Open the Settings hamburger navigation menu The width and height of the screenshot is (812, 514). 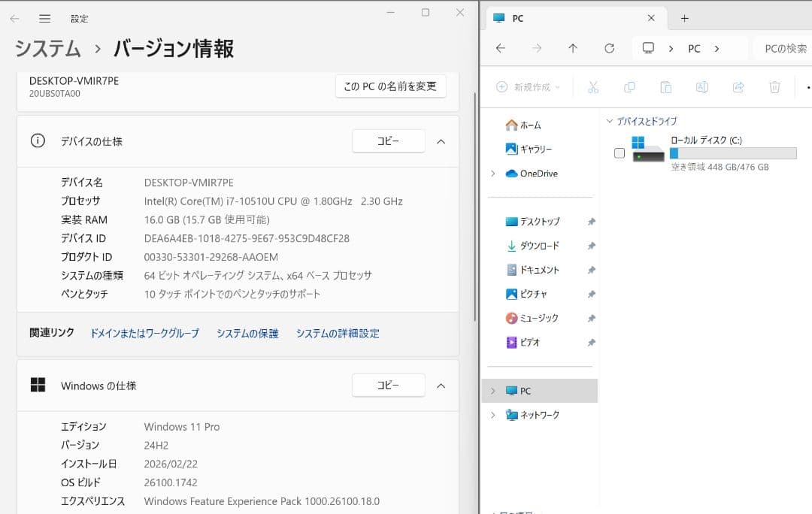pos(45,19)
